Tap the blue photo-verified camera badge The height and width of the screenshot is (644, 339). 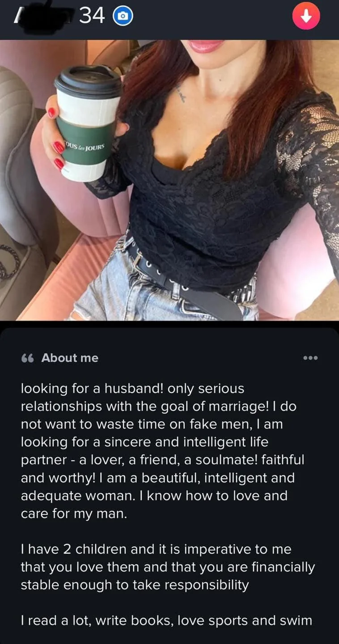[x=124, y=17]
